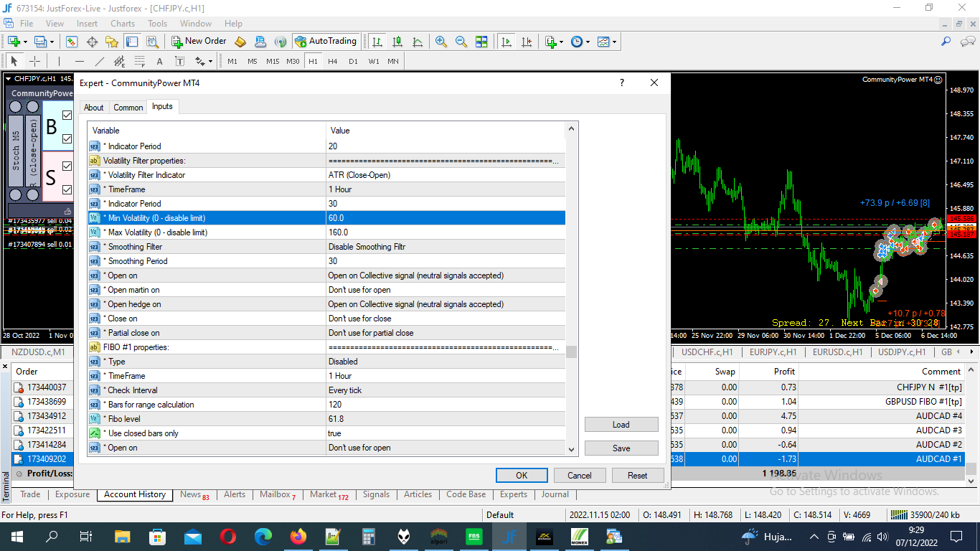The width and height of the screenshot is (980, 551).
Task: Open the Strategy Tester icon
Action: 152,42
